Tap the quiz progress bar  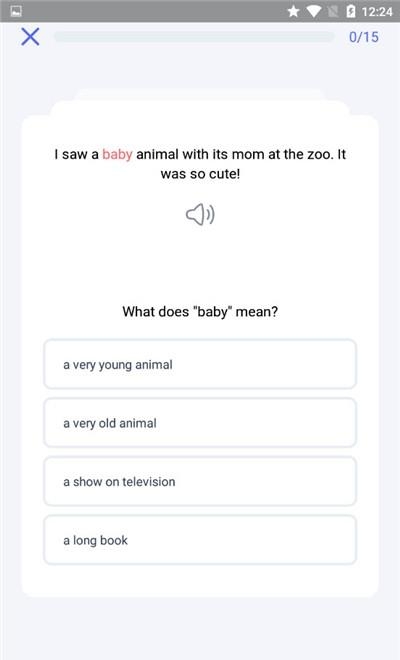coord(194,37)
